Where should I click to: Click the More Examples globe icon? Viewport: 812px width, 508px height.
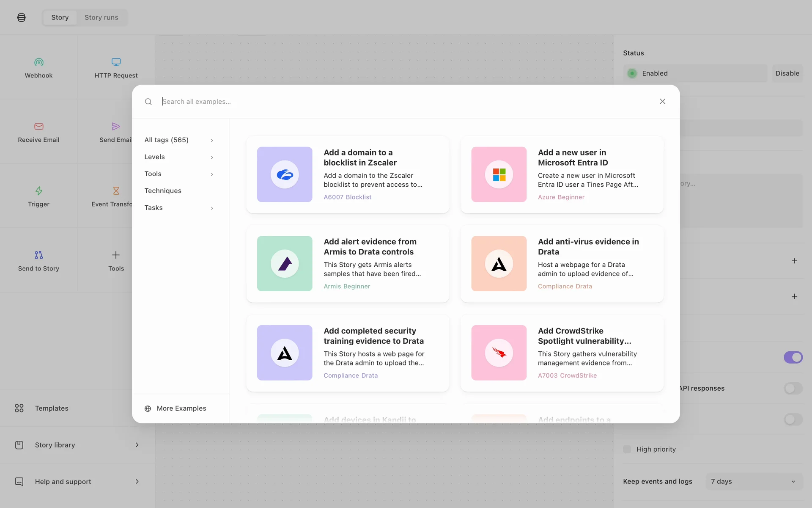[x=148, y=409]
